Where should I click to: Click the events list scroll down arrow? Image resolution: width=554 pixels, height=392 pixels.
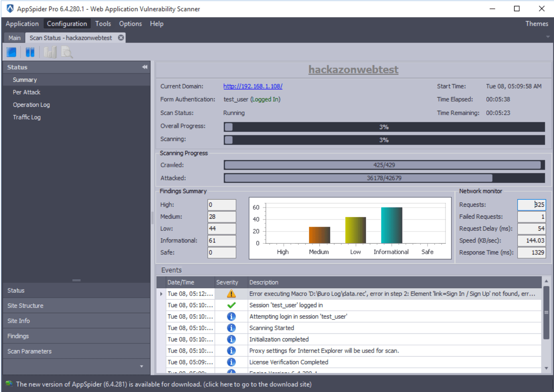pyautogui.click(x=546, y=368)
